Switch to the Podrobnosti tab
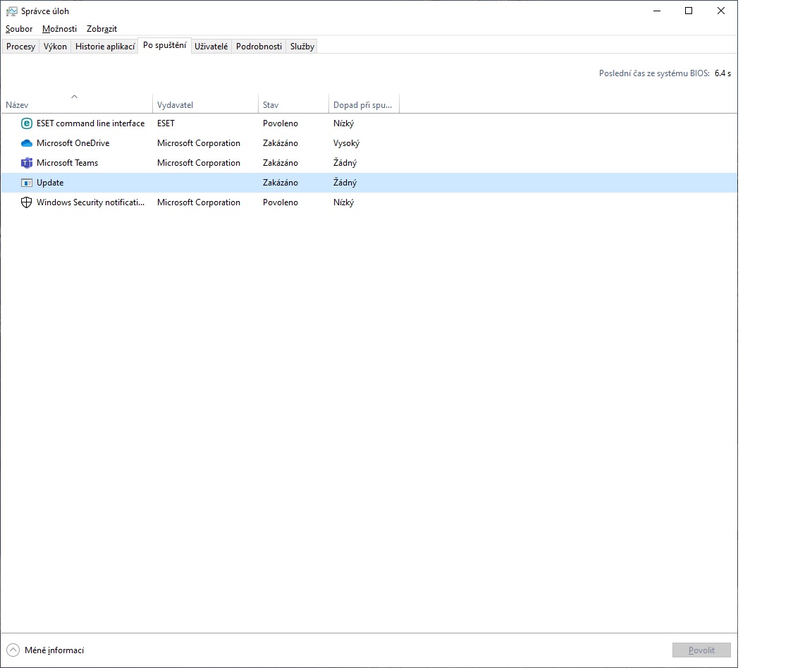This screenshot has width=812, height=668. pyautogui.click(x=259, y=46)
